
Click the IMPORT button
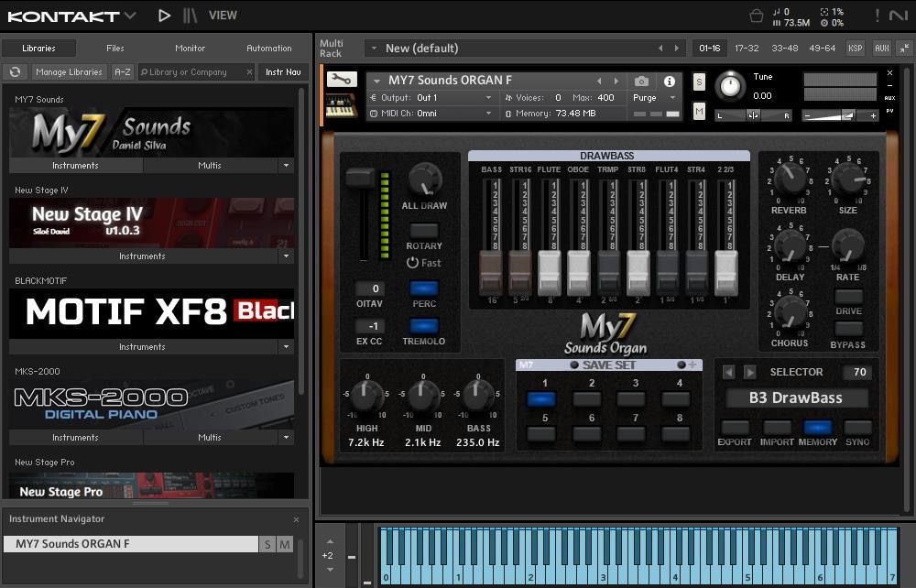(777, 428)
